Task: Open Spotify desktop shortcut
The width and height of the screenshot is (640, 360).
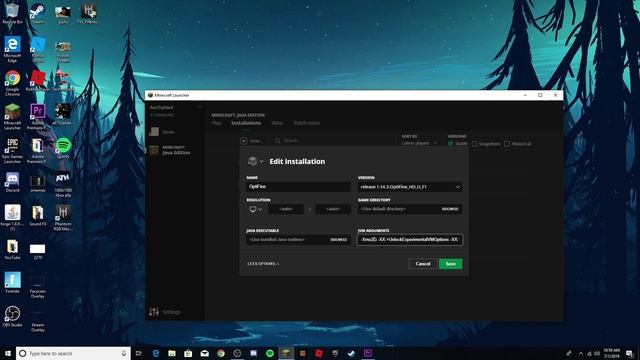Action: [x=63, y=149]
